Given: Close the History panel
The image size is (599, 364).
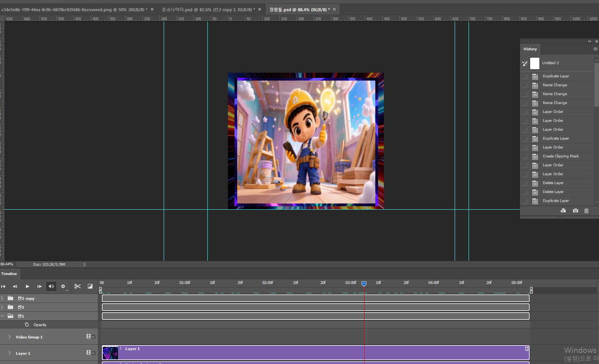Looking at the screenshot, I should coord(596,41).
